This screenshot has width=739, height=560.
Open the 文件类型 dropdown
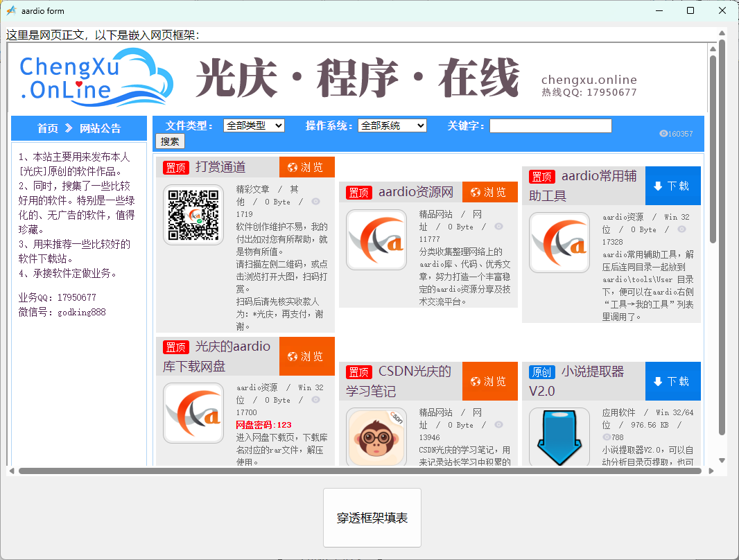(254, 125)
